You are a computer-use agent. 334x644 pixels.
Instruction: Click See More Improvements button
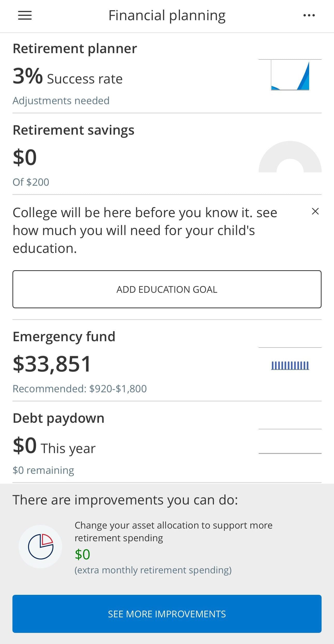(x=167, y=614)
